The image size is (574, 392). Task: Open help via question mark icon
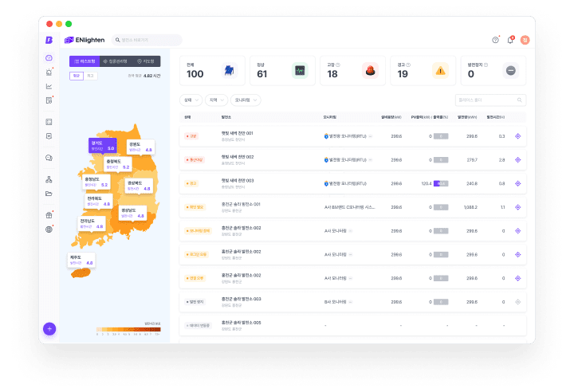[495, 40]
